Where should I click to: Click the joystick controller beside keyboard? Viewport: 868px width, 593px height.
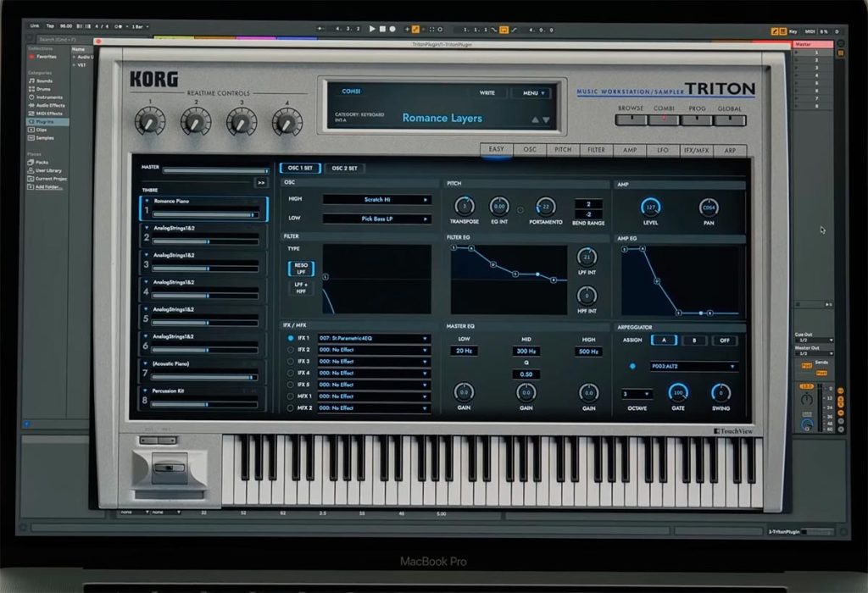pos(170,468)
